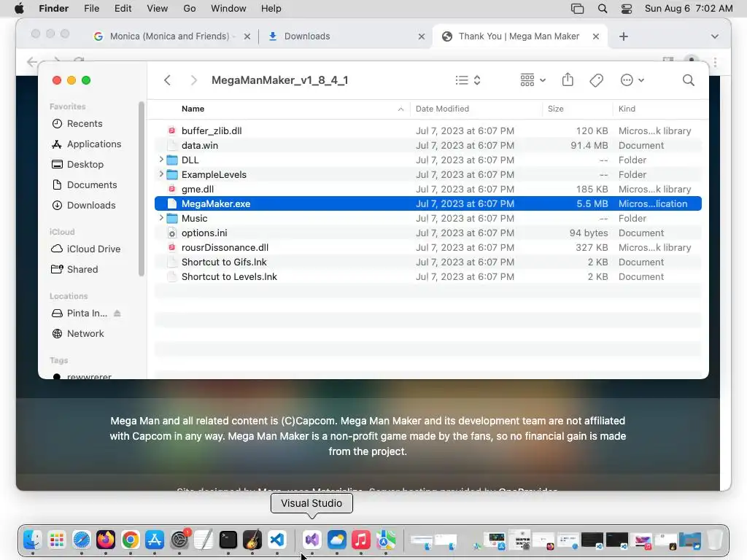This screenshot has height=560, width=747.
Task: Open the Group By options dropdown
Action: tap(533, 80)
